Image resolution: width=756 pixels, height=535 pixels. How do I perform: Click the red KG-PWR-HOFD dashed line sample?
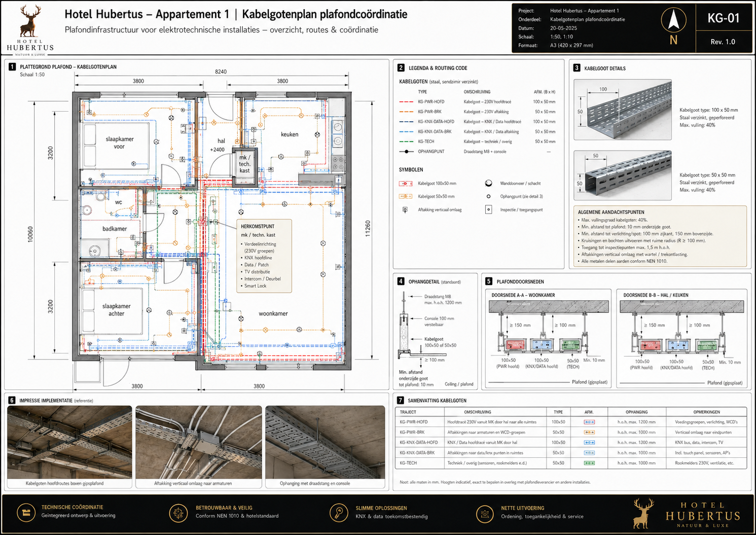pos(406,102)
